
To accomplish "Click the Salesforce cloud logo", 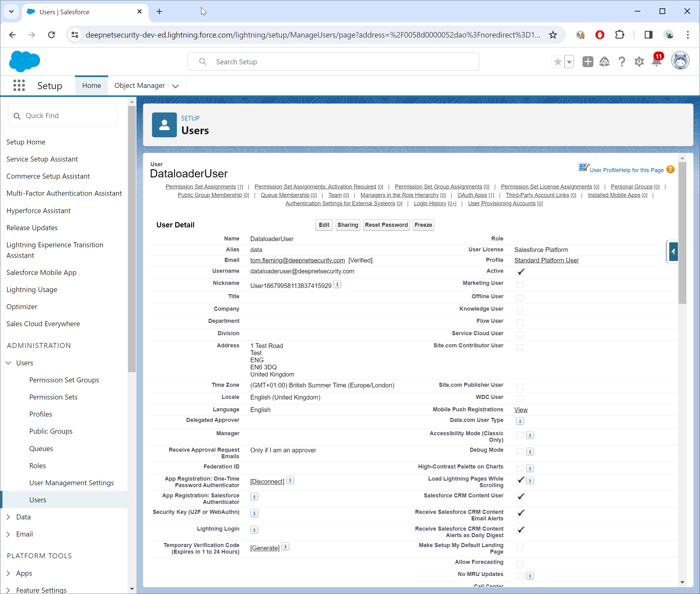I will 24,61.
